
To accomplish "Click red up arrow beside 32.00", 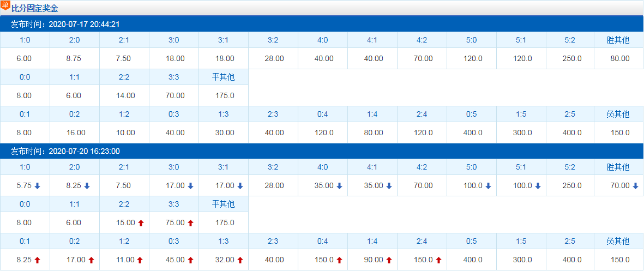I will (240, 260).
